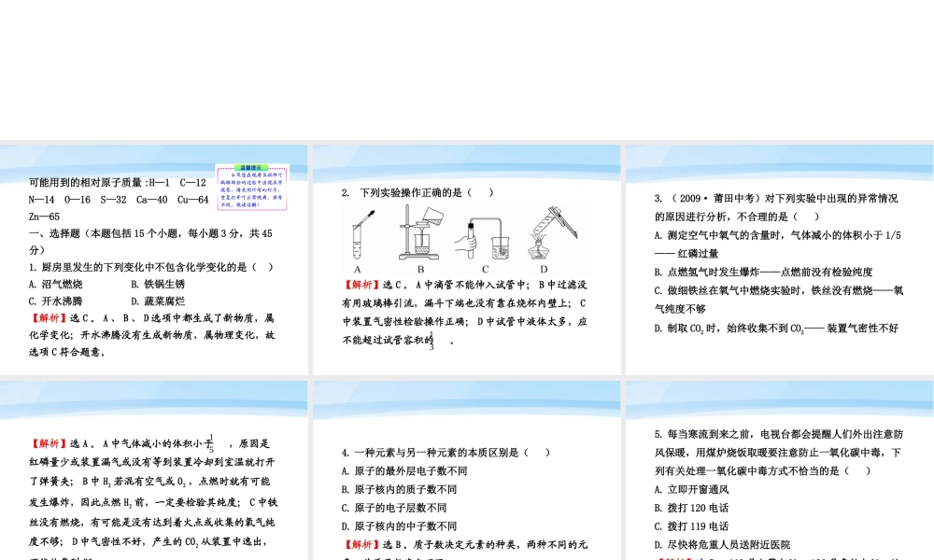Click '1. 厨房里发生的下列变化' question line
934x560 pixels.
pyautogui.click(x=150, y=267)
